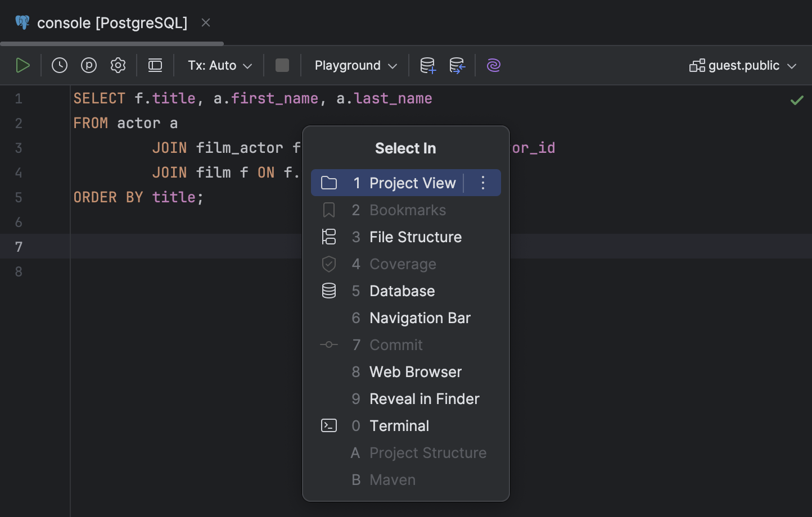Start a new session with the database-plus icon
Image resolution: width=812 pixels, height=517 pixels.
point(427,65)
